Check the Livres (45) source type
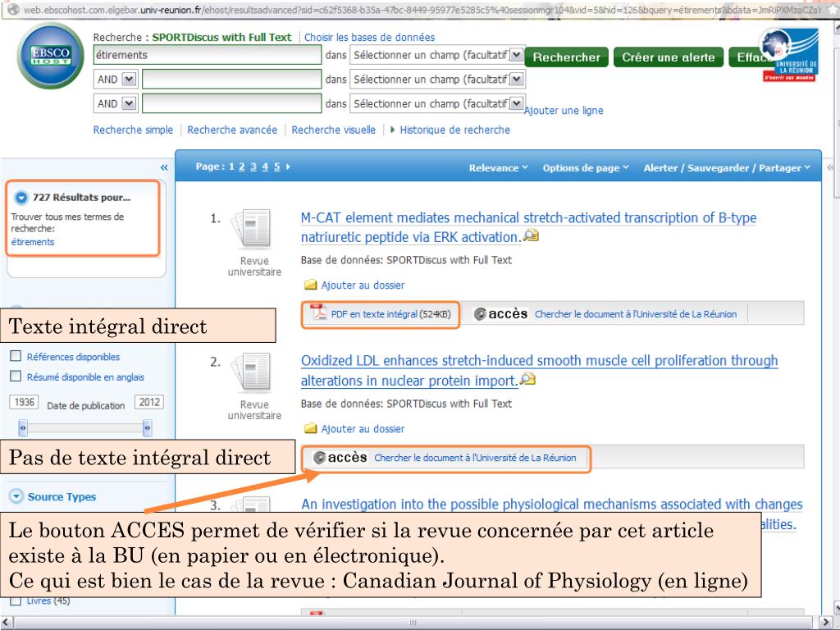This screenshot has height=630, width=840. [x=16, y=600]
